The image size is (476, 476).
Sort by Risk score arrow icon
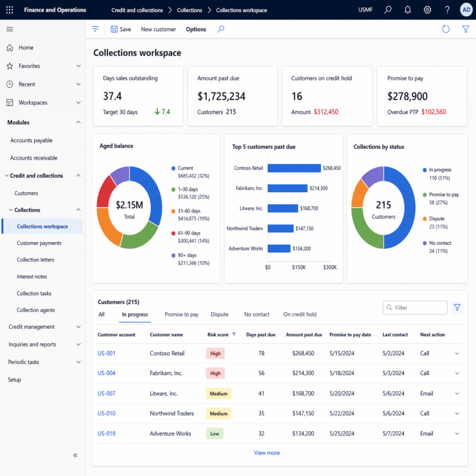(234, 334)
